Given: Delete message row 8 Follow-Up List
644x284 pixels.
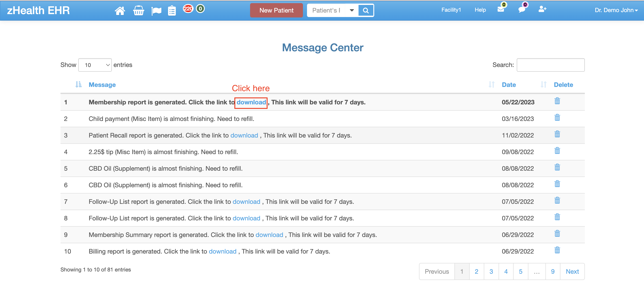Looking at the screenshot, I should 557,217.
